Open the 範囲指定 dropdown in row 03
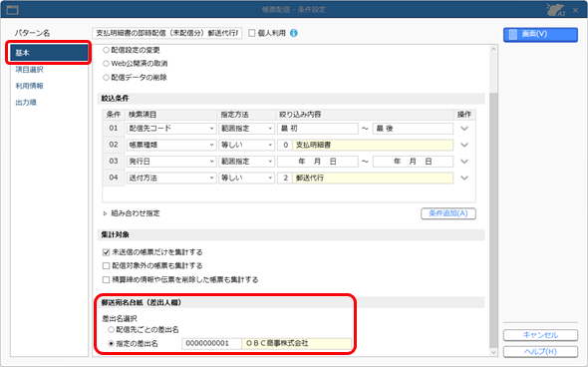588x367 pixels. (x=247, y=162)
